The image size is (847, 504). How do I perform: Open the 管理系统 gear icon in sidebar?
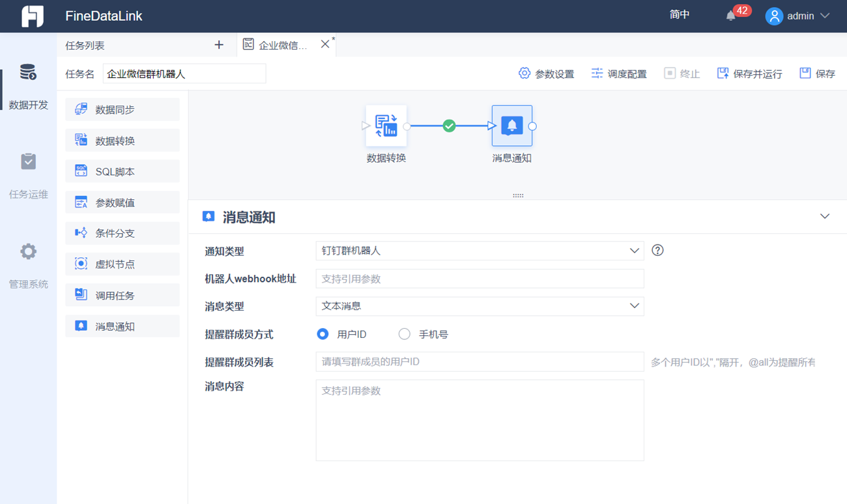tap(28, 251)
